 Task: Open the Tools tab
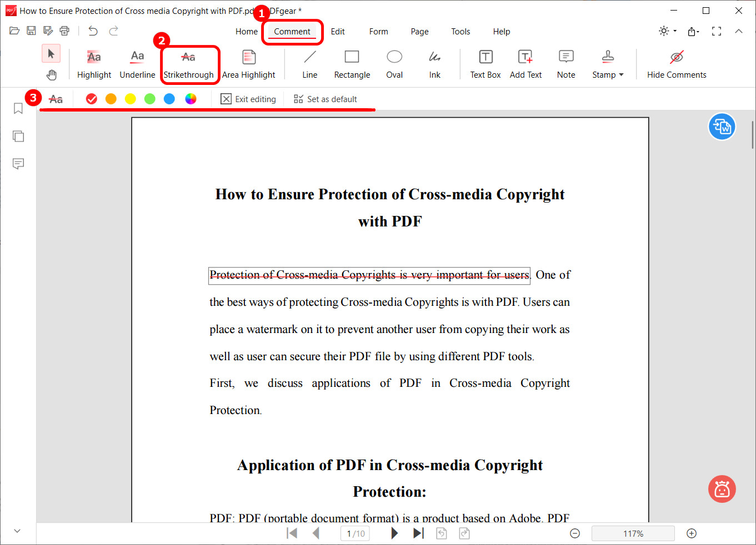460,32
